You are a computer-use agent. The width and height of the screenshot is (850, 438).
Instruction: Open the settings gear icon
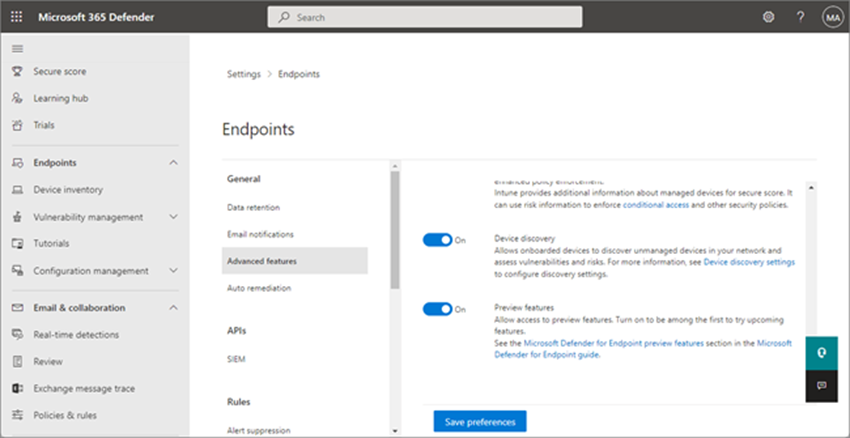pos(768,17)
